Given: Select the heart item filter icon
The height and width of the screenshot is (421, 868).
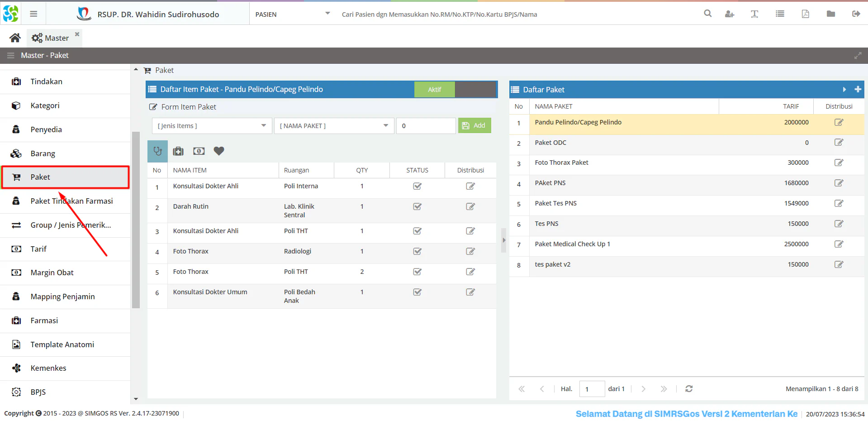Looking at the screenshot, I should (x=219, y=151).
